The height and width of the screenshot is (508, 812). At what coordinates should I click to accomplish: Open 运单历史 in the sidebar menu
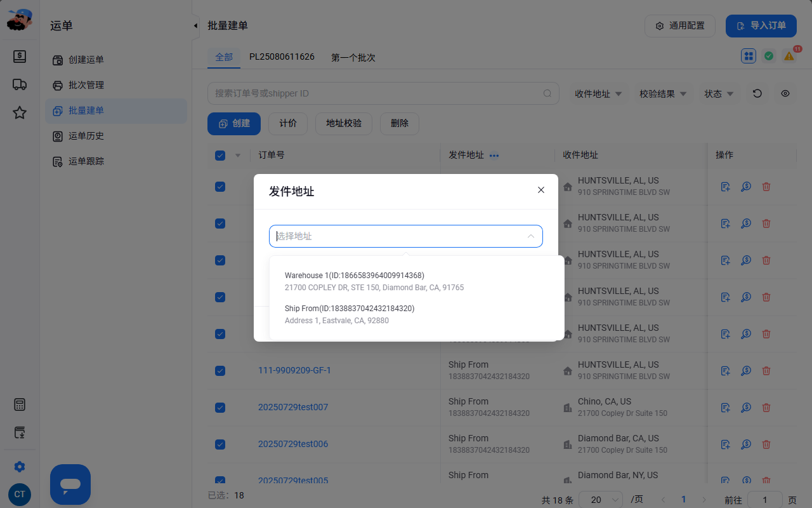coord(86,136)
